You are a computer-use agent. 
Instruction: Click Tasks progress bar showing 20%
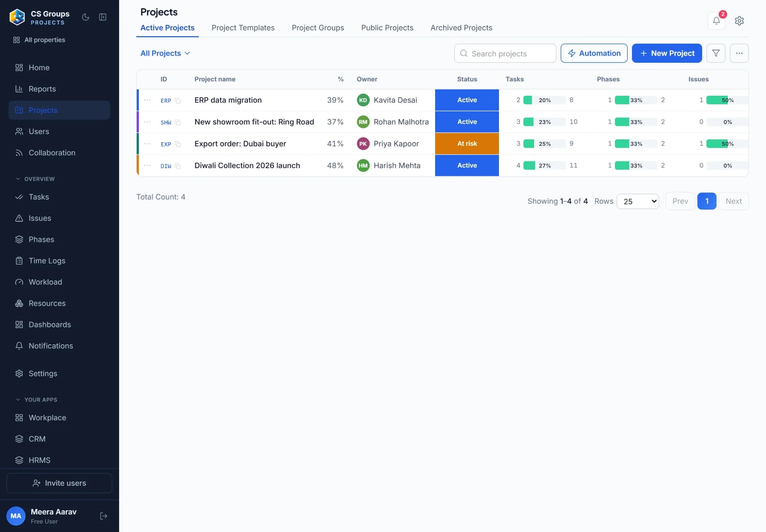click(x=544, y=100)
